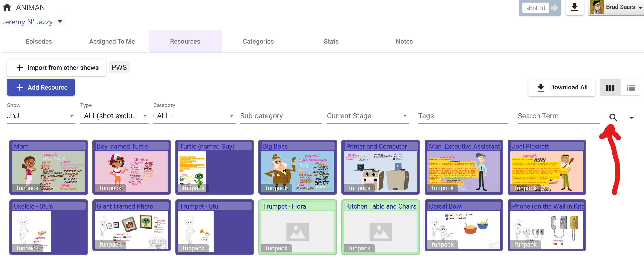Click the shot Id go arrow

click(554, 8)
